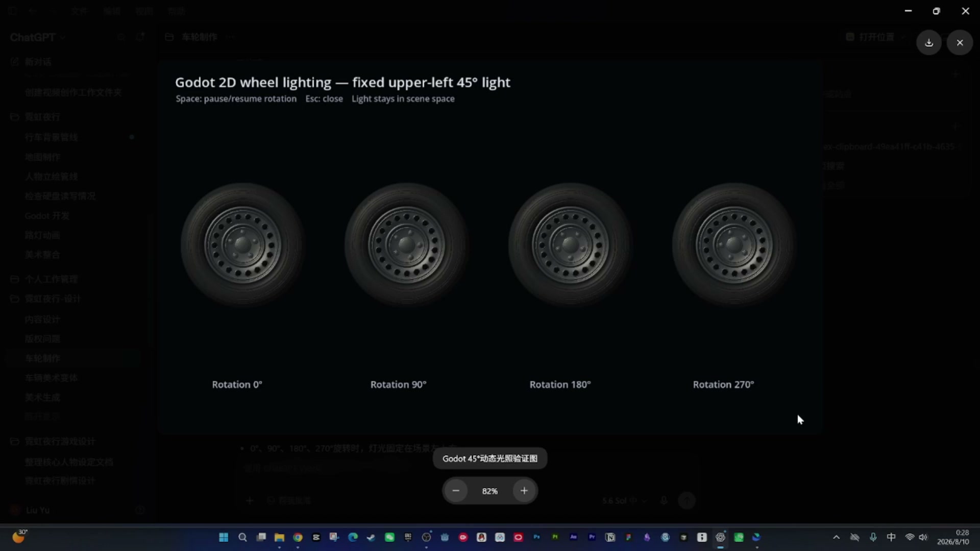Click the Godot 45° image title label
Screen dimensions: 980x551
click(490, 459)
